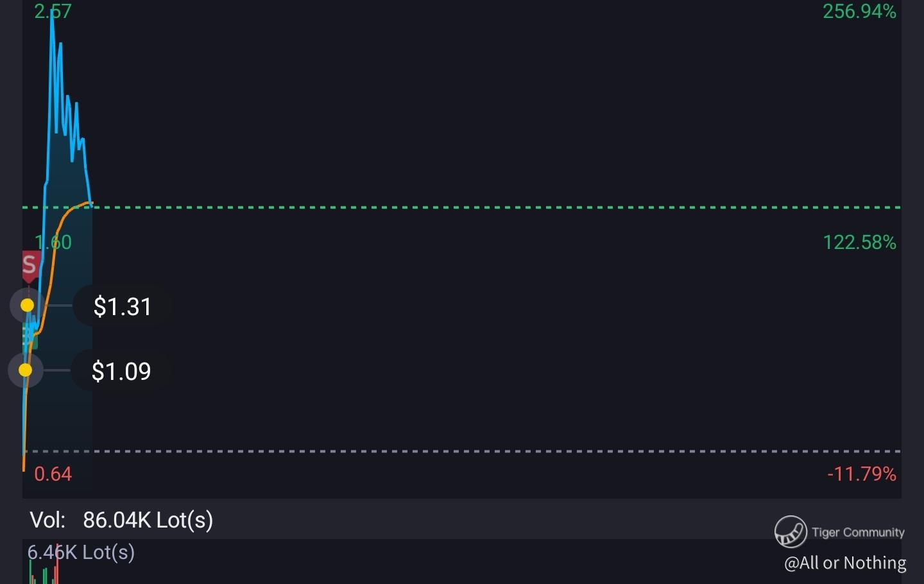The height and width of the screenshot is (584, 924).
Task: Tap the 6.46K Lot(s) volume scale label
Action: tap(81, 552)
